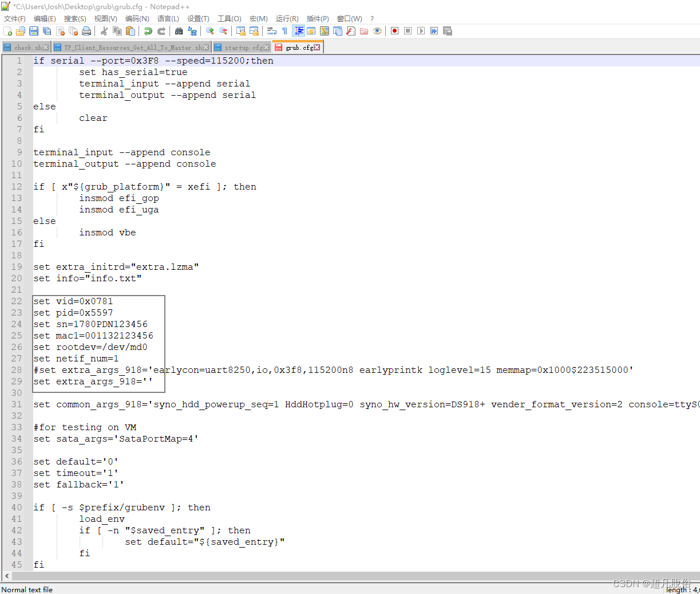This screenshot has width=700, height=594.
Task: Cut the selection with the scissors icon
Action: pyautogui.click(x=104, y=31)
